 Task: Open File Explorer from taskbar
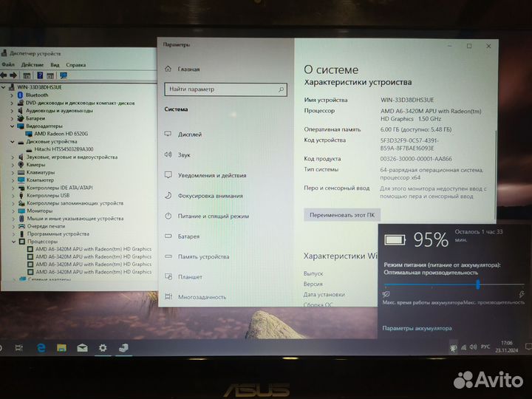click(61, 348)
